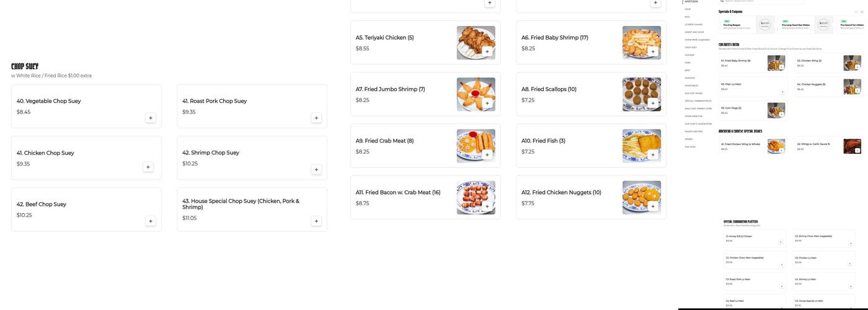Add Roast Pork Chop Suey plus button

(x=316, y=118)
